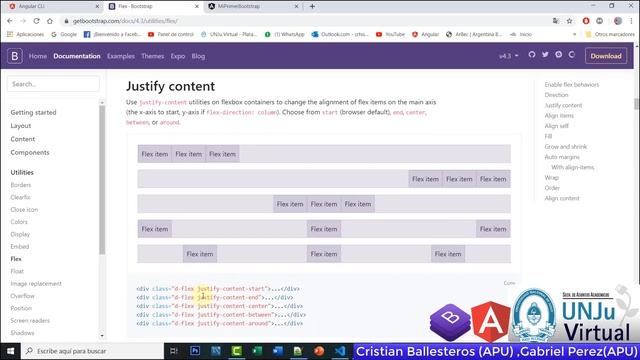640x360 pixels.
Task: Open the Opera red extension icon
Action: [x=586, y=21]
